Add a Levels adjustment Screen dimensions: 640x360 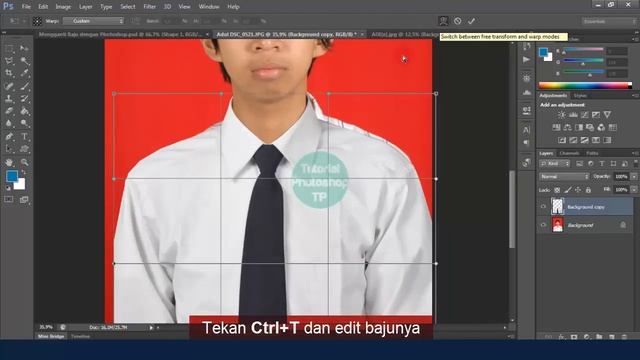coord(573,115)
